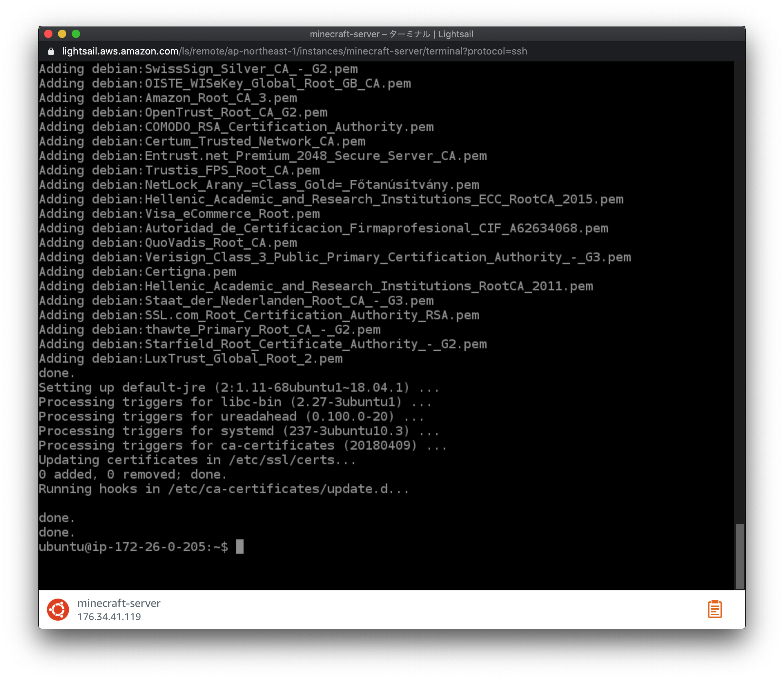This screenshot has height=680, width=784.
Task: Click the ubuntu@ip-172-26-0-205 prompt text
Action: (x=122, y=547)
